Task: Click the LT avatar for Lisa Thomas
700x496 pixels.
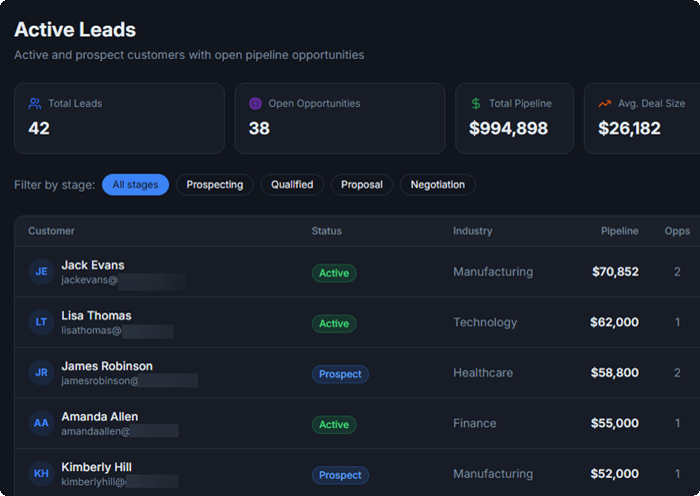Action: (x=41, y=322)
